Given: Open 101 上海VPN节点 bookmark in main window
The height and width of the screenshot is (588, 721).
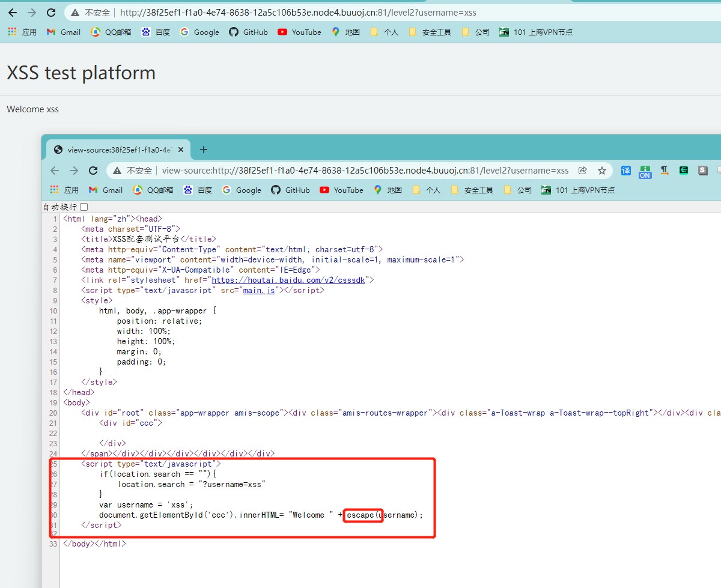Looking at the screenshot, I should tap(536, 32).
